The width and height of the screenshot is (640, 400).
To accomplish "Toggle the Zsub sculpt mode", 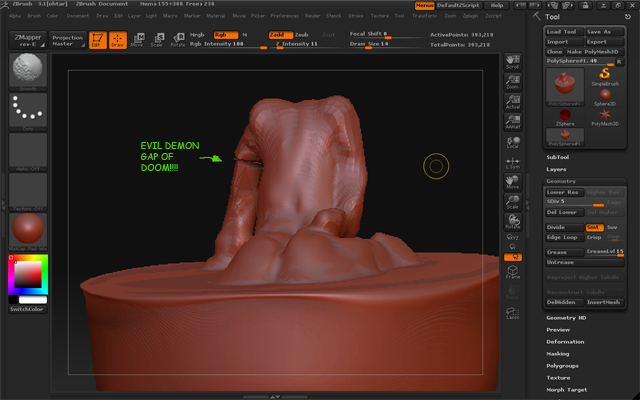I will (302, 35).
